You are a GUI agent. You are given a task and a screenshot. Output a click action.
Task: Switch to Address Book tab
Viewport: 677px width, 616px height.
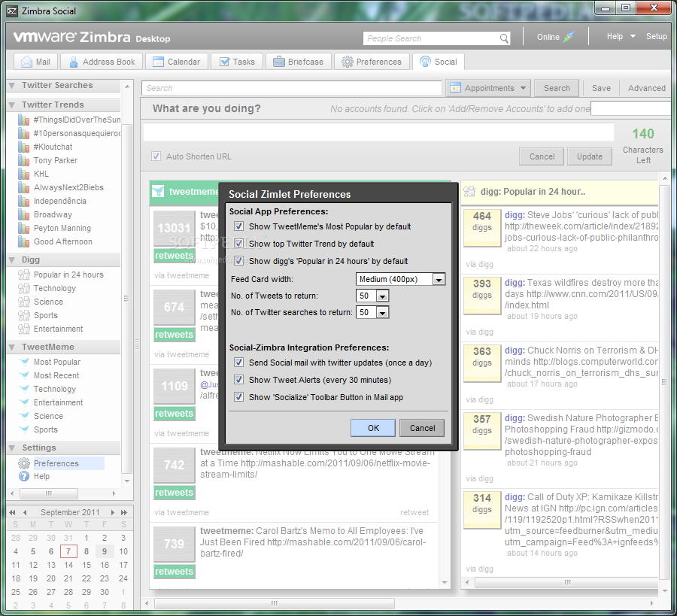point(102,62)
